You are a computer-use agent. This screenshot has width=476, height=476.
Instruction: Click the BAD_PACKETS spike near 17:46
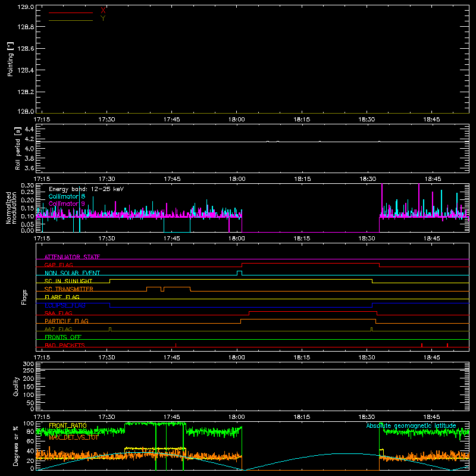pos(176,345)
